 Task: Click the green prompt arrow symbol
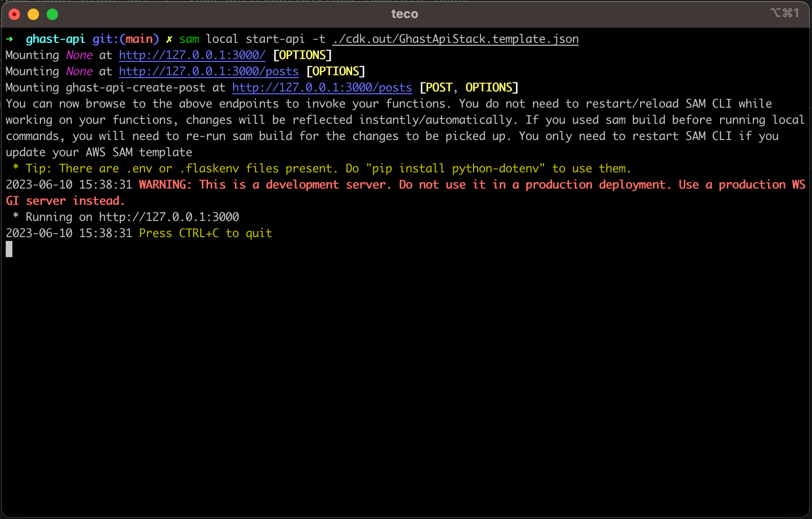[10, 39]
